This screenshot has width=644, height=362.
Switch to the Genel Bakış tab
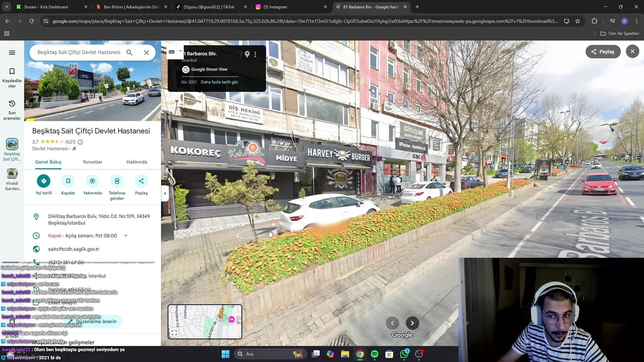click(x=48, y=162)
